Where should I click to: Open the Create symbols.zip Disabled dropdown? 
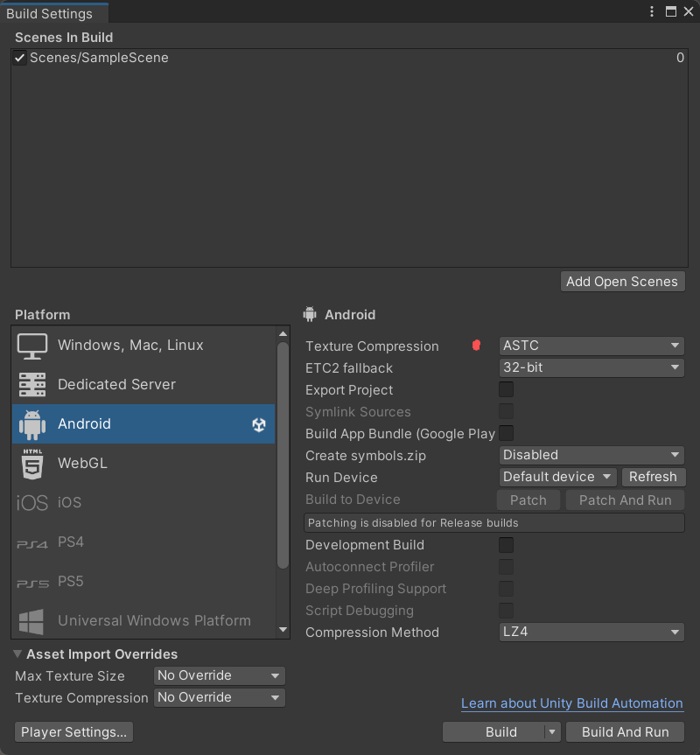(591, 455)
